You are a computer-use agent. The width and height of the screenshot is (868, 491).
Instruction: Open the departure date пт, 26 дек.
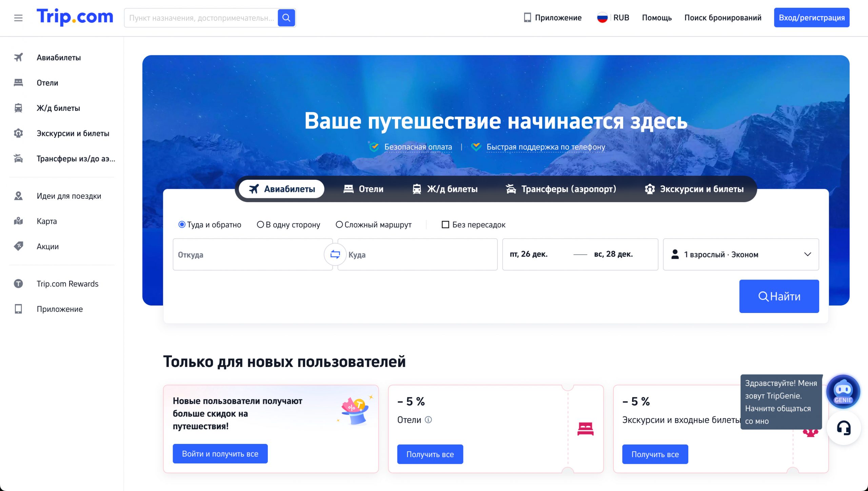coord(529,254)
